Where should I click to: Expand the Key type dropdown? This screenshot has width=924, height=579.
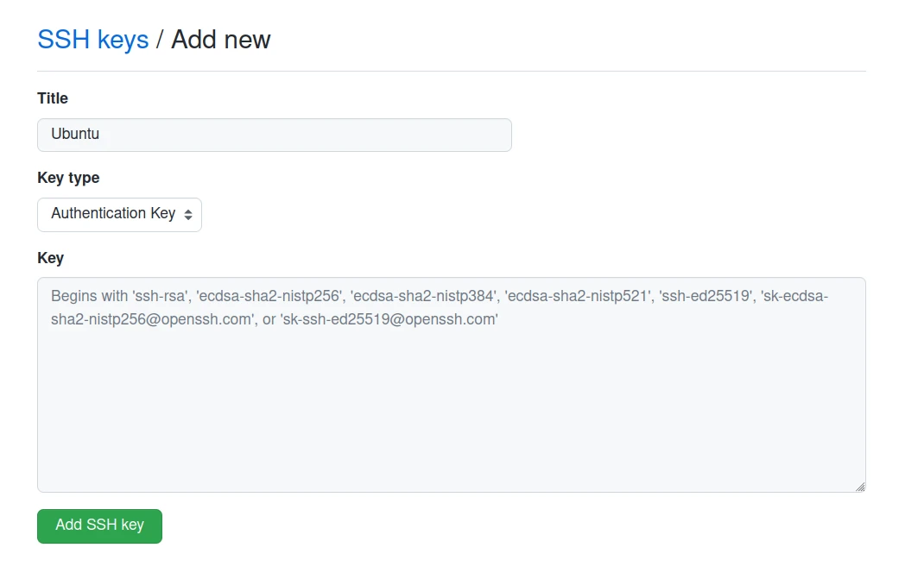tap(119, 214)
